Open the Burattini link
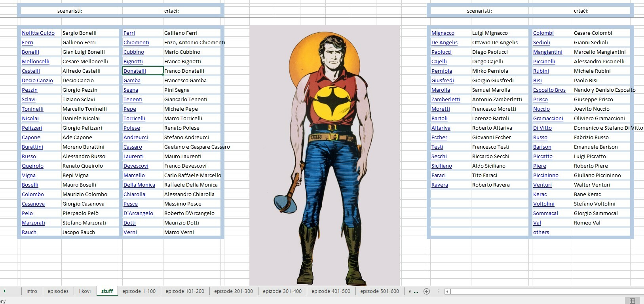The height and width of the screenshot is (304, 644). (x=32, y=147)
